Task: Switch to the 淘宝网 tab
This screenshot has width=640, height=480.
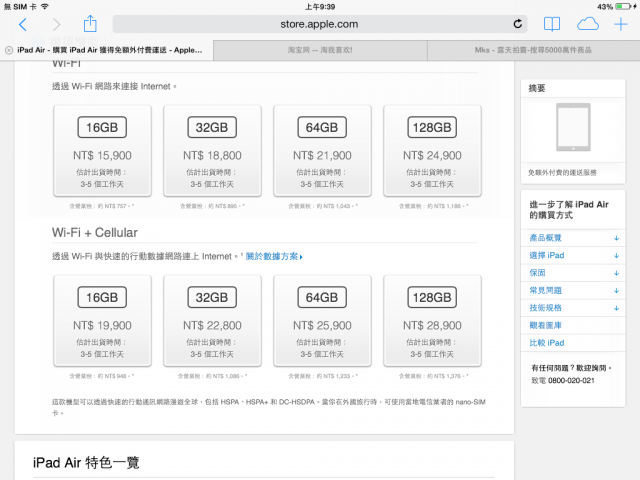Action: coord(320,50)
